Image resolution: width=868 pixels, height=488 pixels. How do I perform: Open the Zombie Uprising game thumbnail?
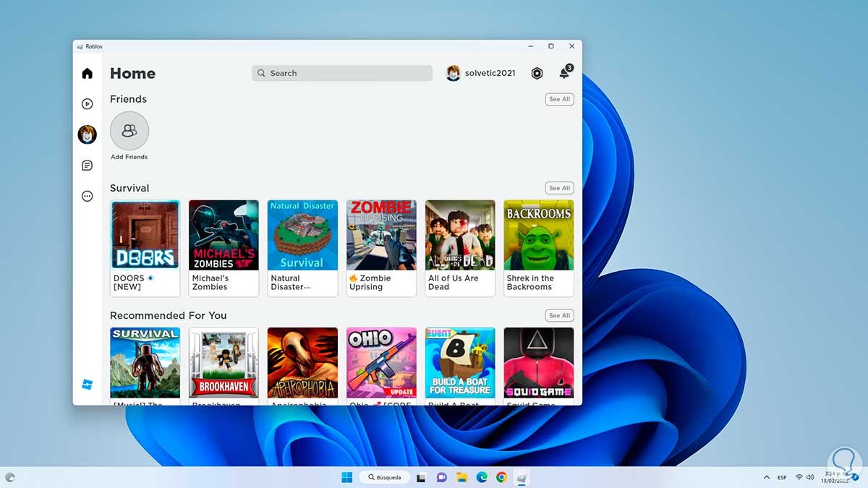(x=381, y=235)
